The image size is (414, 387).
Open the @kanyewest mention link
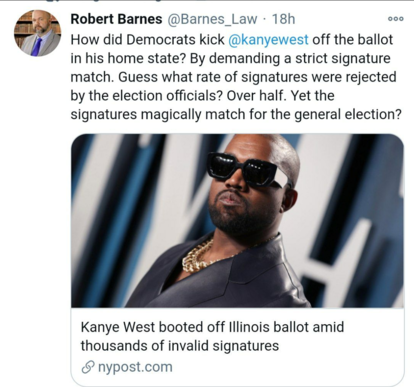point(268,40)
